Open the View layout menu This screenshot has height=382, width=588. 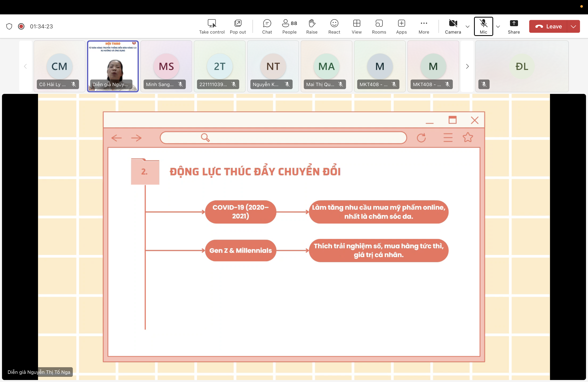(357, 26)
